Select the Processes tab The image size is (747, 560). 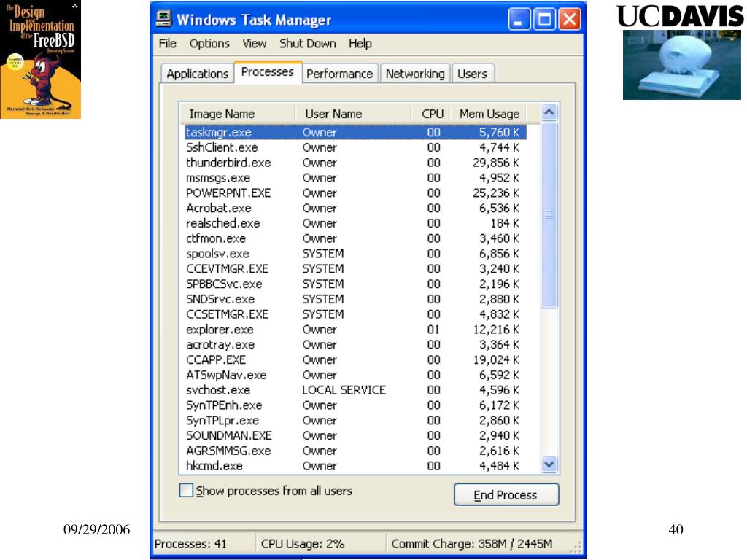267,72
